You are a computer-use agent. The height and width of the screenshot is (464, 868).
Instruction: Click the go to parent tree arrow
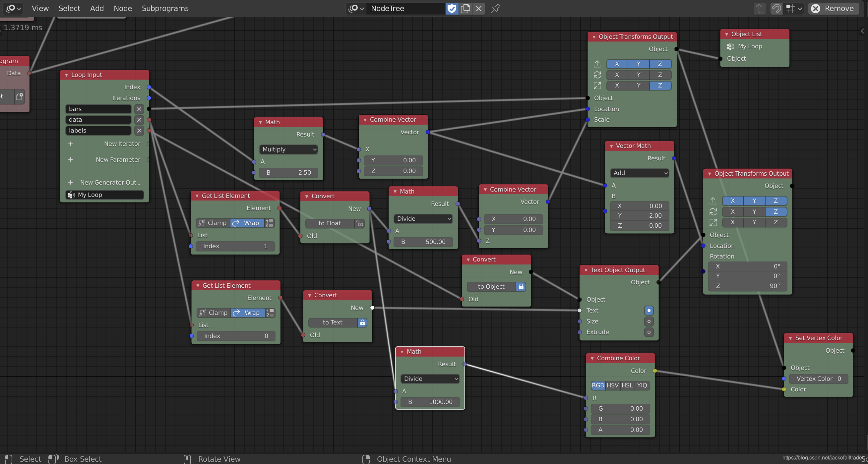(x=759, y=8)
